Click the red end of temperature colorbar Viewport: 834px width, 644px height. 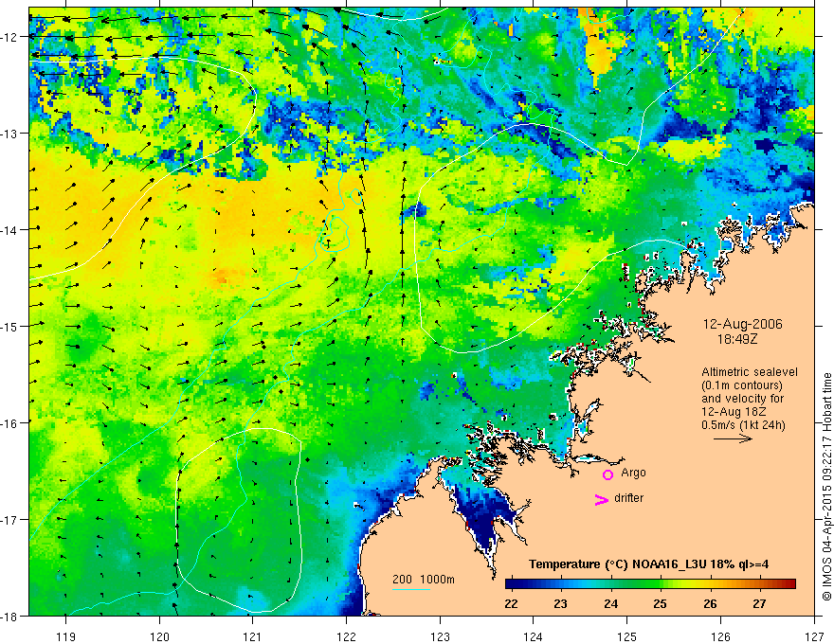pyautogui.click(x=789, y=584)
